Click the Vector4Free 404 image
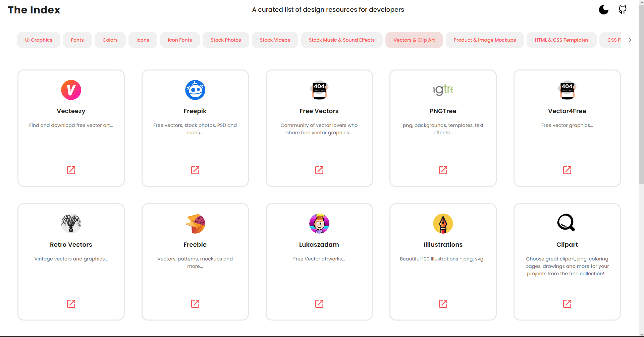The image size is (644, 337). coord(567,90)
